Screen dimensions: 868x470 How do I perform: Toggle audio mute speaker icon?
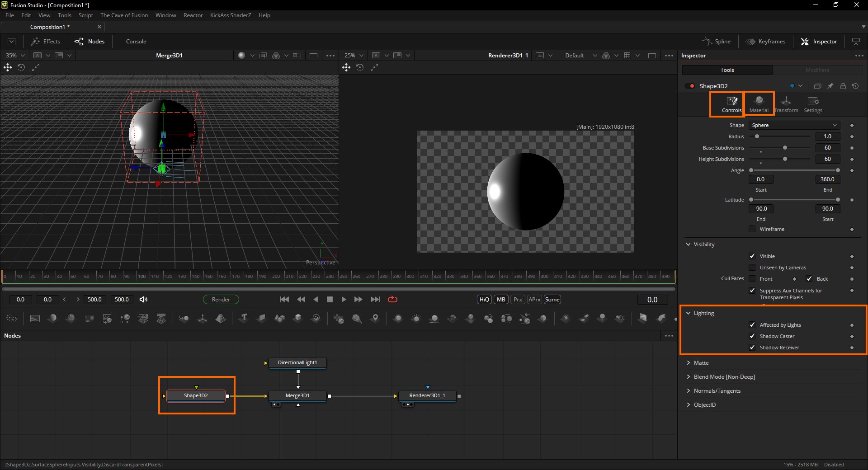pos(143,300)
